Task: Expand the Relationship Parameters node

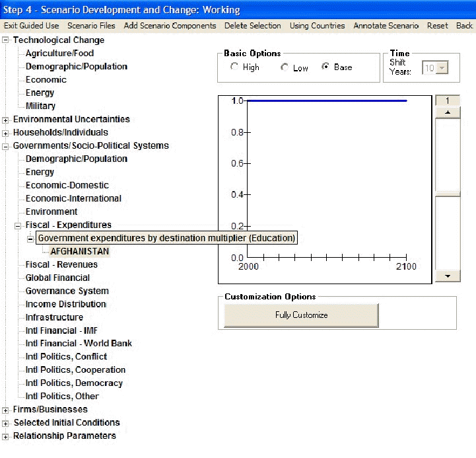Action: [6, 436]
